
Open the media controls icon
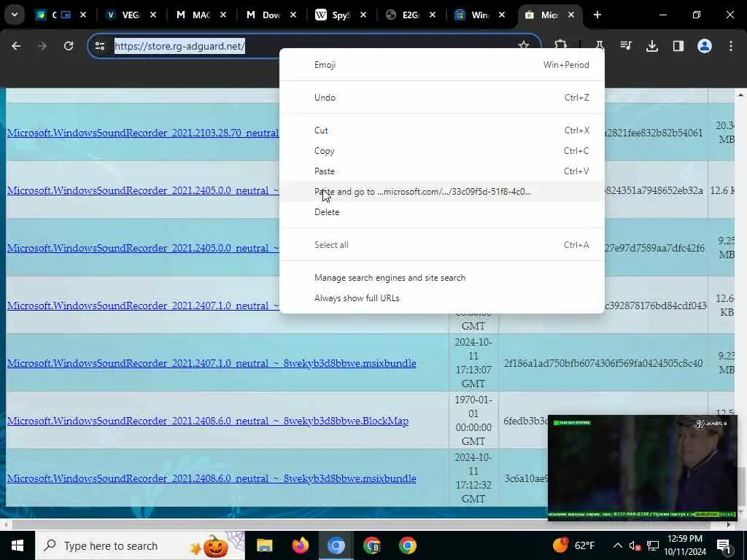click(x=626, y=46)
